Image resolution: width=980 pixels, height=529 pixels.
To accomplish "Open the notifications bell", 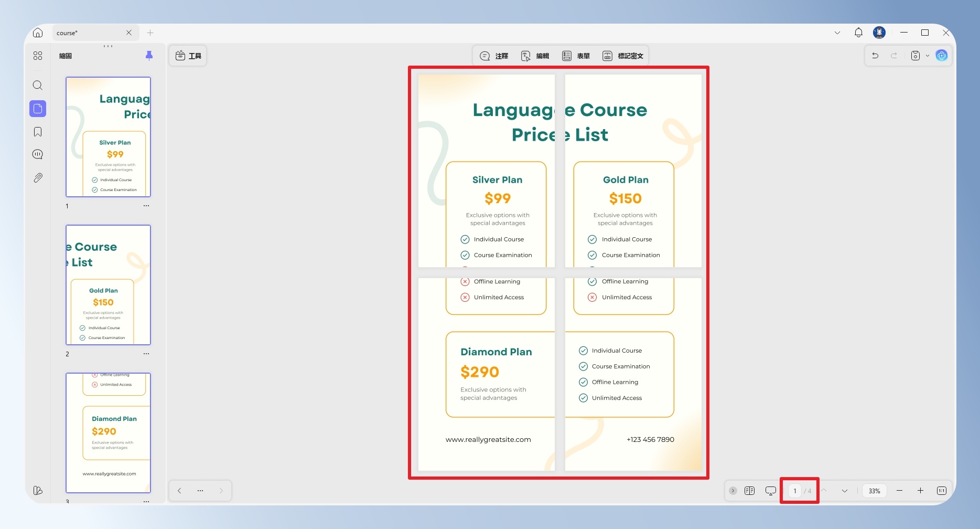I will tap(858, 33).
